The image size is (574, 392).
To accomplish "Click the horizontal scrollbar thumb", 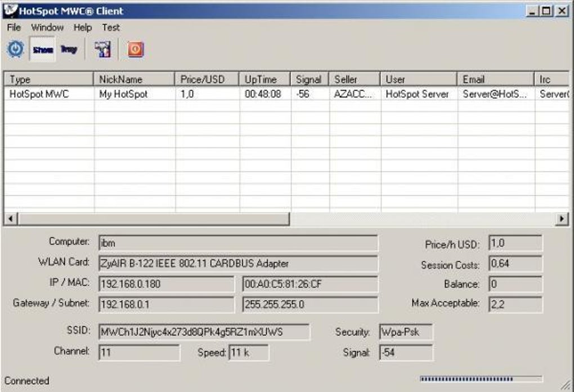I will pyautogui.click(x=154, y=219).
